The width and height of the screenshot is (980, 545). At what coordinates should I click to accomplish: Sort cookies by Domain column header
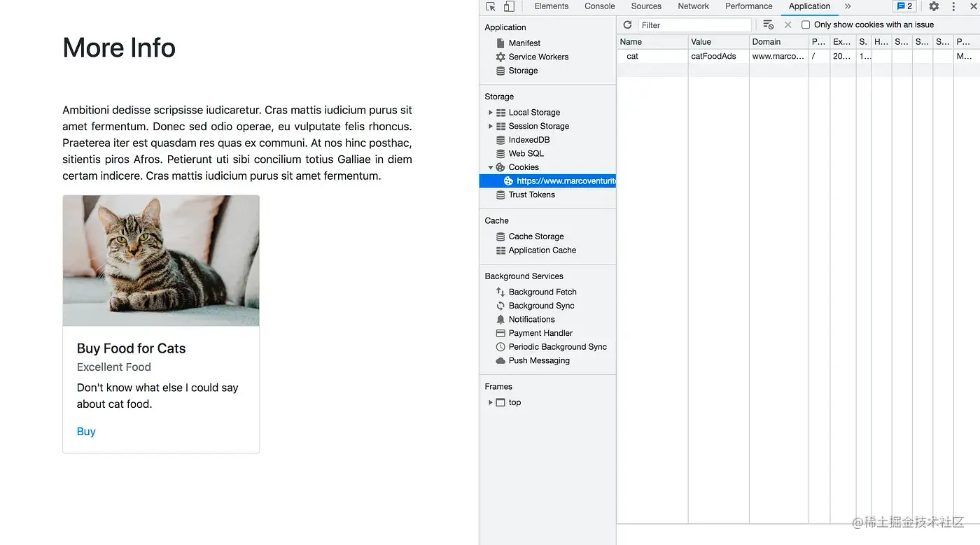(779, 42)
